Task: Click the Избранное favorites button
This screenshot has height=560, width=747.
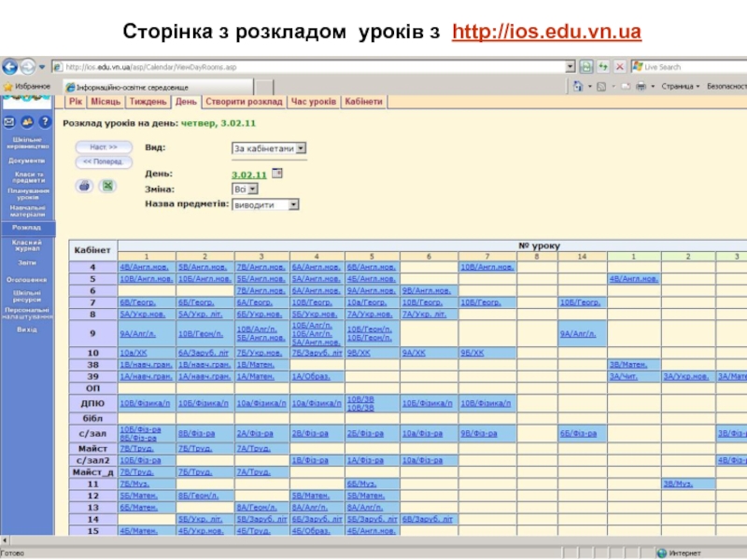Action: pyautogui.click(x=27, y=87)
